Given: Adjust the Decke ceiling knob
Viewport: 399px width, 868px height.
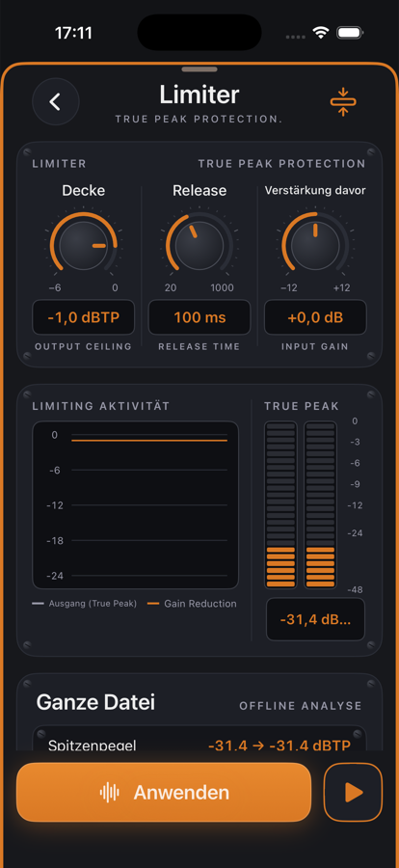Looking at the screenshot, I should coord(83,245).
